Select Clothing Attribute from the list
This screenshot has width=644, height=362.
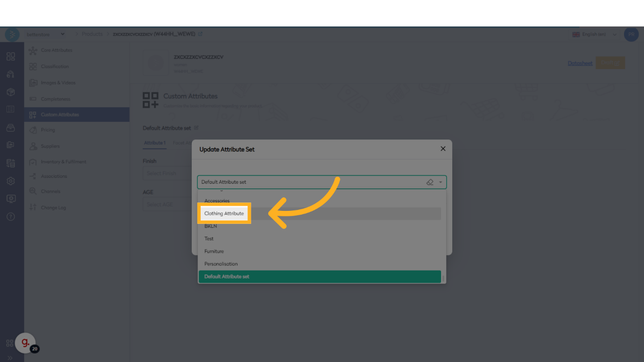(224, 213)
